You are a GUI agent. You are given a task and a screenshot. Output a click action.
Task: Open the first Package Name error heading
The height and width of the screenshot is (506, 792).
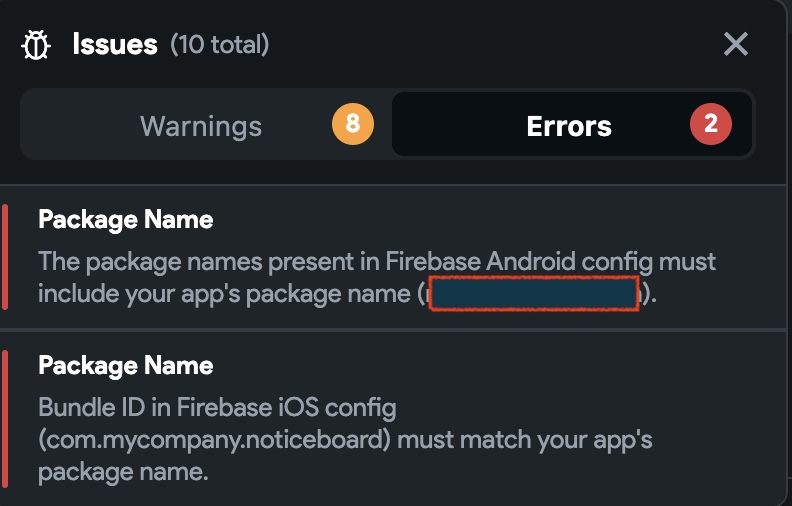pos(126,220)
